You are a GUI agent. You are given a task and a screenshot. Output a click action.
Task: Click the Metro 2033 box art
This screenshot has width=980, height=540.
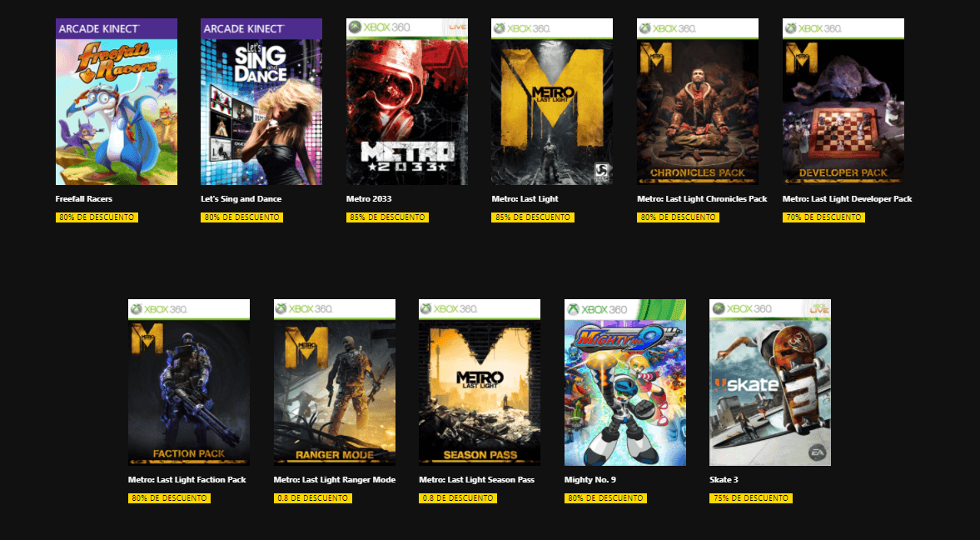pos(406,102)
